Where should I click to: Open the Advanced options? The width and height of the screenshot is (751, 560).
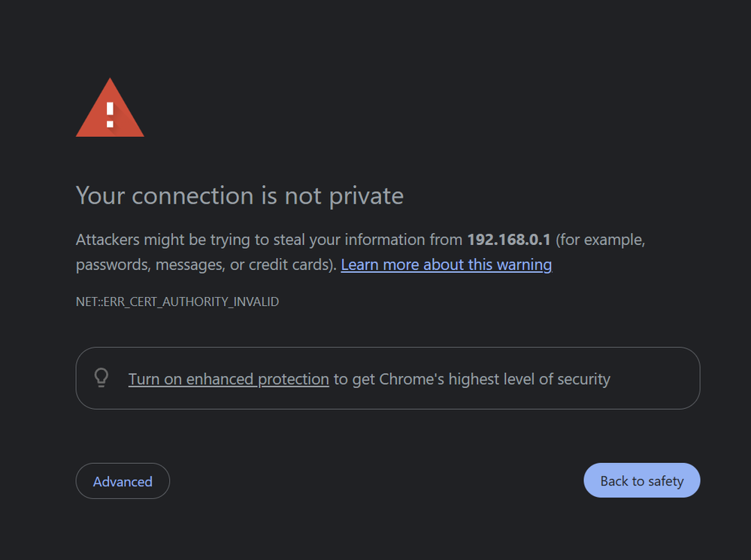123,481
